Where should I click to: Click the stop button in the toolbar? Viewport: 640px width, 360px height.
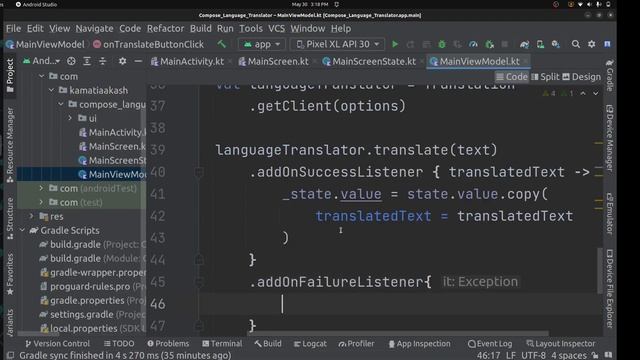[x=504, y=44]
